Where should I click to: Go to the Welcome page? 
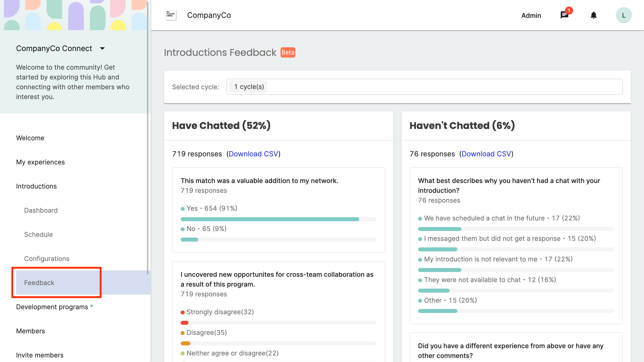click(x=30, y=138)
